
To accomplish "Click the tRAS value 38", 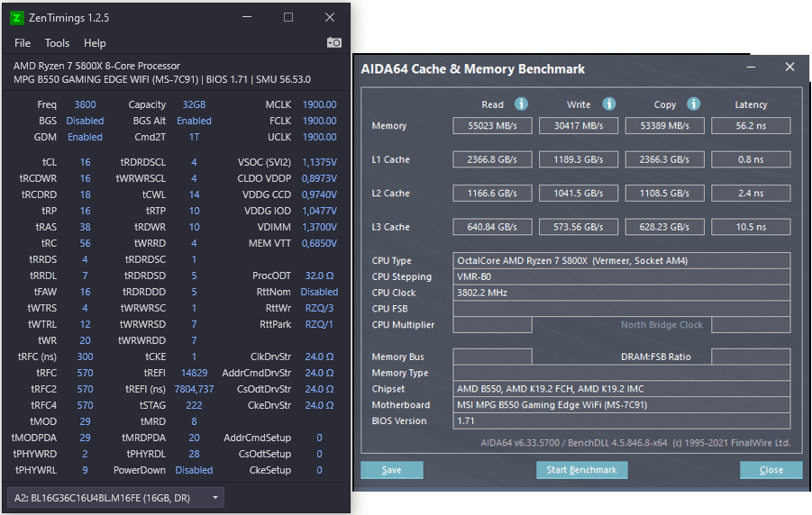I will 85,227.
